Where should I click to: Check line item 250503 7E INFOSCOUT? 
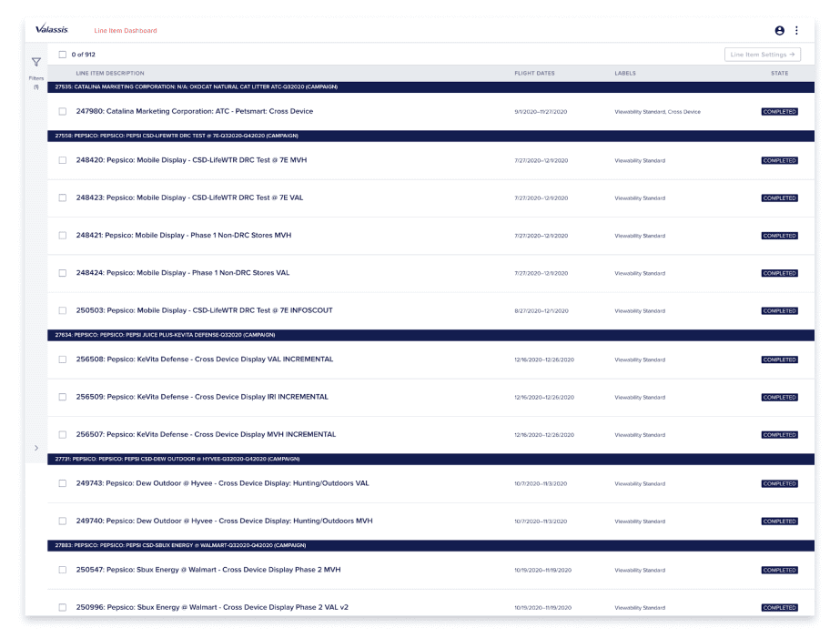coord(63,310)
